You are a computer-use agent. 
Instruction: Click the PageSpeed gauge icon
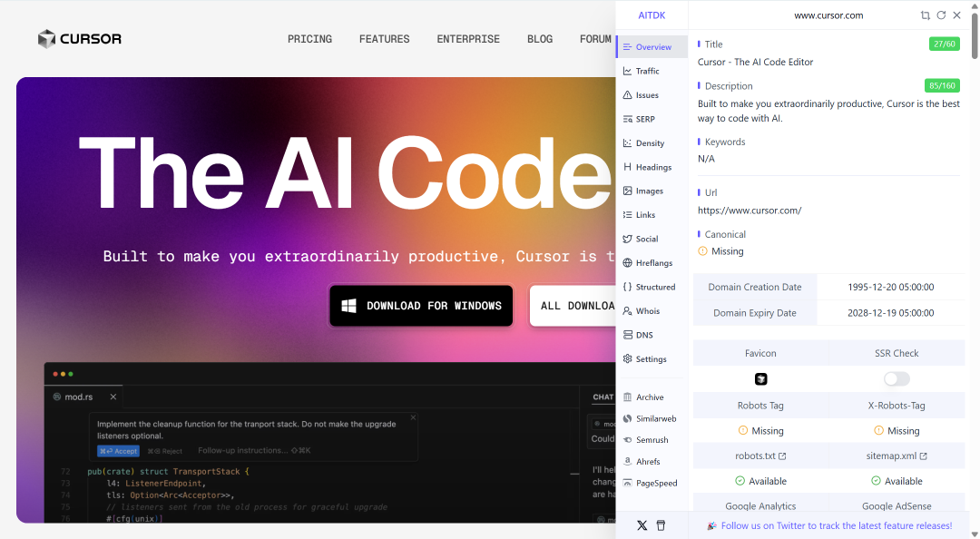point(628,483)
